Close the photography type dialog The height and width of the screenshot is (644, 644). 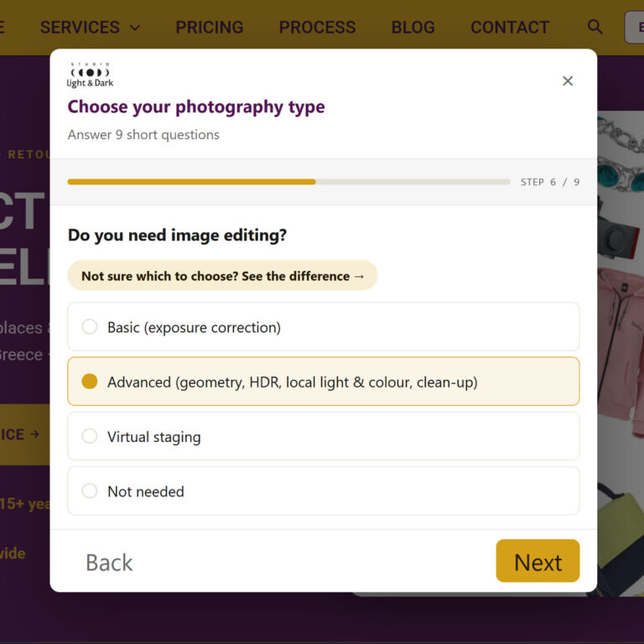tap(568, 80)
